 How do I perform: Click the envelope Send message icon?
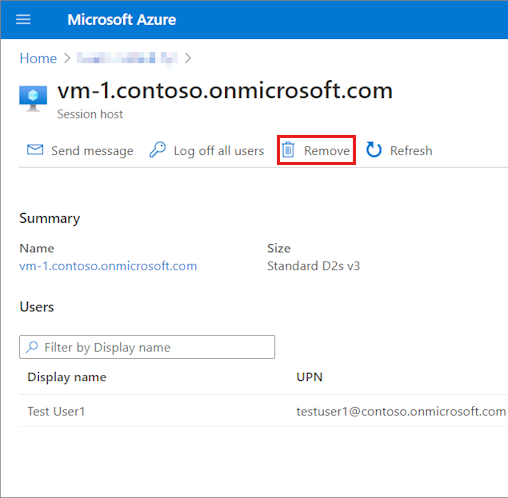click(x=35, y=150)
